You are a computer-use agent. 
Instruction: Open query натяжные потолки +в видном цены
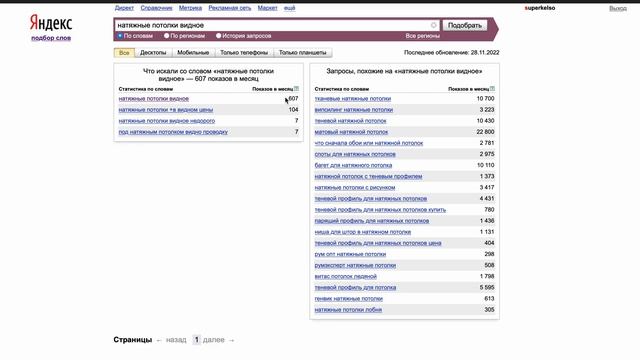pyautogui.click(x=166, y=110)
